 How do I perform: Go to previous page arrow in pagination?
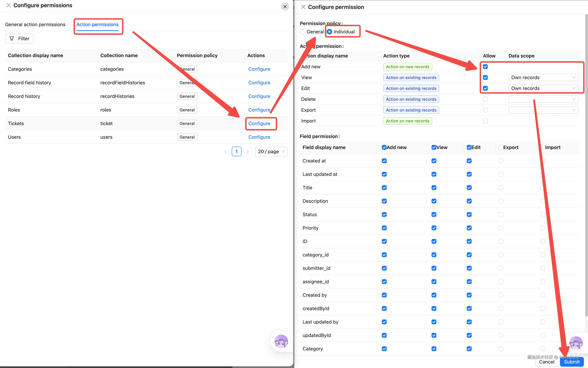(226, 152)
